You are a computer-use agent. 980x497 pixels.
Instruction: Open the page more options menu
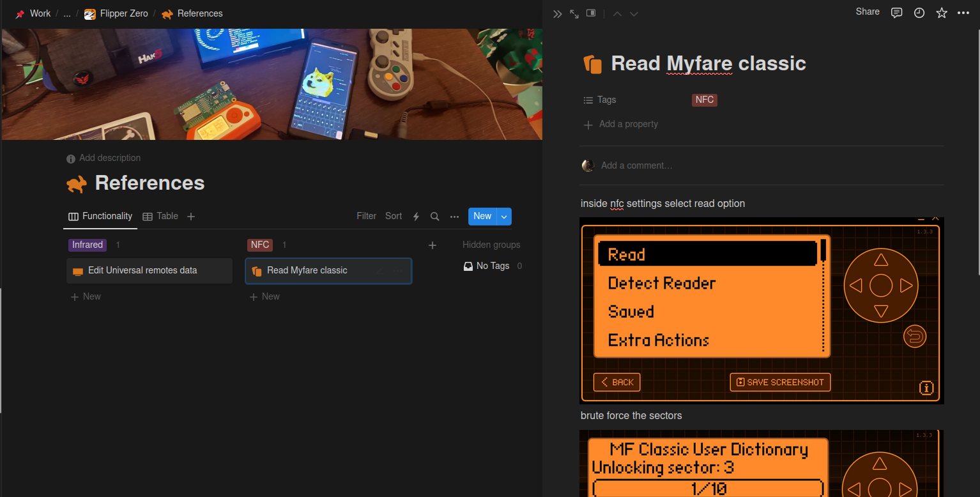click(963, 13)
